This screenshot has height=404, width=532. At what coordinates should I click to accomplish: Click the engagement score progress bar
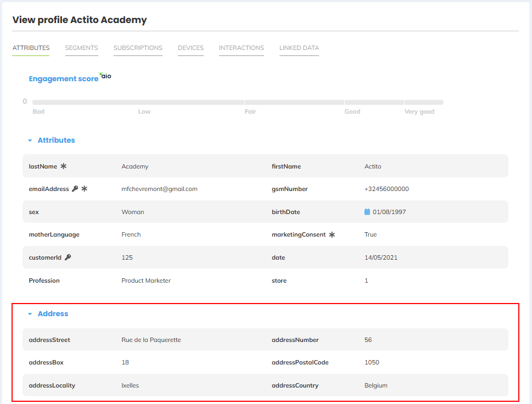tap(238, 102)
